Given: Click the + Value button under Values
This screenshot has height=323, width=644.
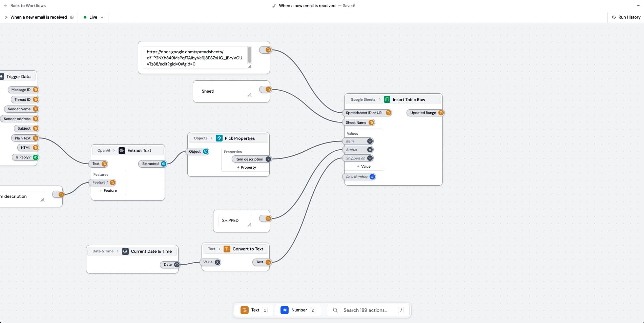Looking at the screenshot, I should click(x=363, y=166).
